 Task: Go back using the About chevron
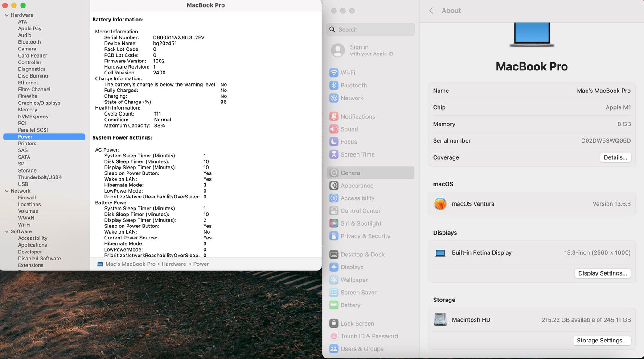[431, 11]
